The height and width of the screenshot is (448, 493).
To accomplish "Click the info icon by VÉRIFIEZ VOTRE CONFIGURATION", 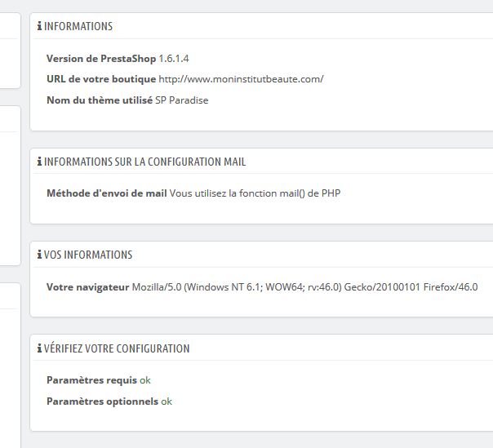I will (39, 348).
